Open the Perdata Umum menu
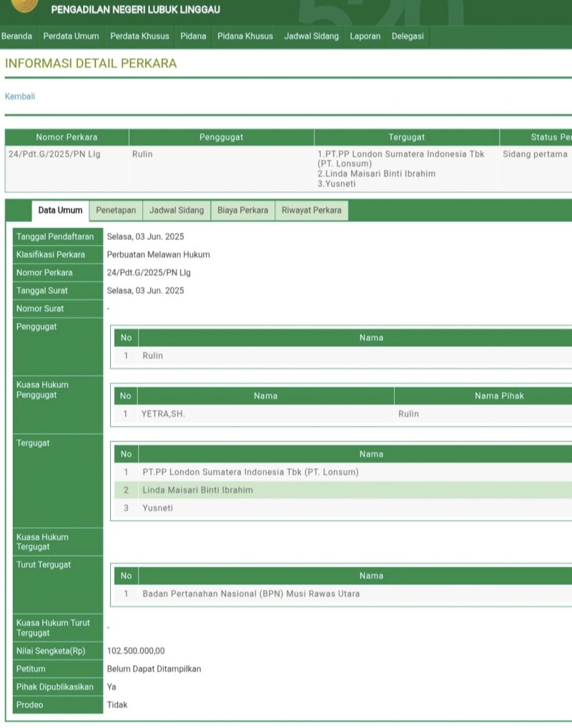The height and width of the screenshot is (728, 572). [71, 36]
